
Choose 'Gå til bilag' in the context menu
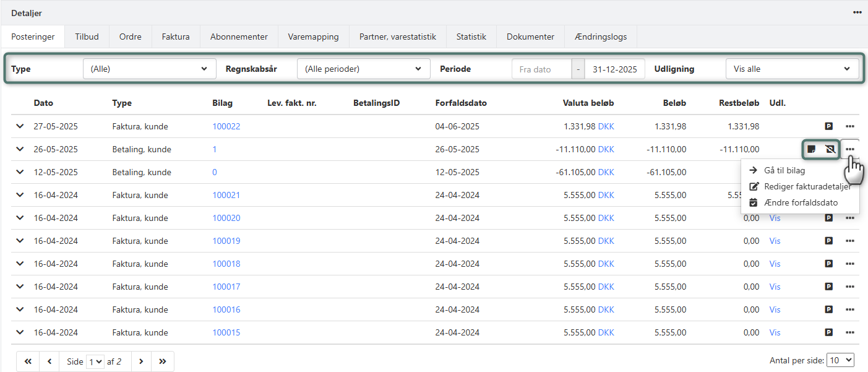point(784,170)
